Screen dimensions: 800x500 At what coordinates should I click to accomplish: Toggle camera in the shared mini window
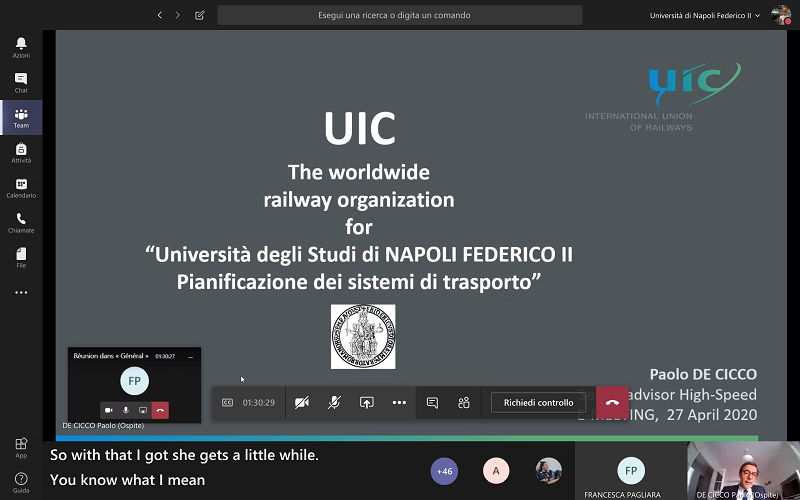[x=109, y=410]
